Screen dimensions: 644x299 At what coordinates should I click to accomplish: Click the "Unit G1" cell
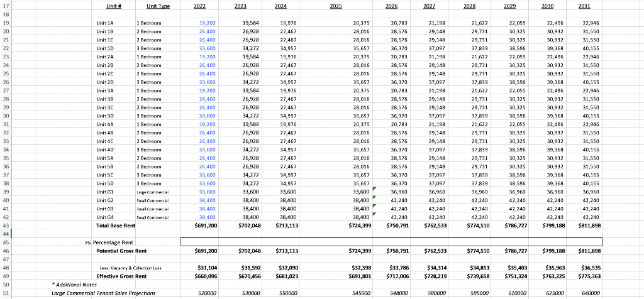(x=104, y=192)
